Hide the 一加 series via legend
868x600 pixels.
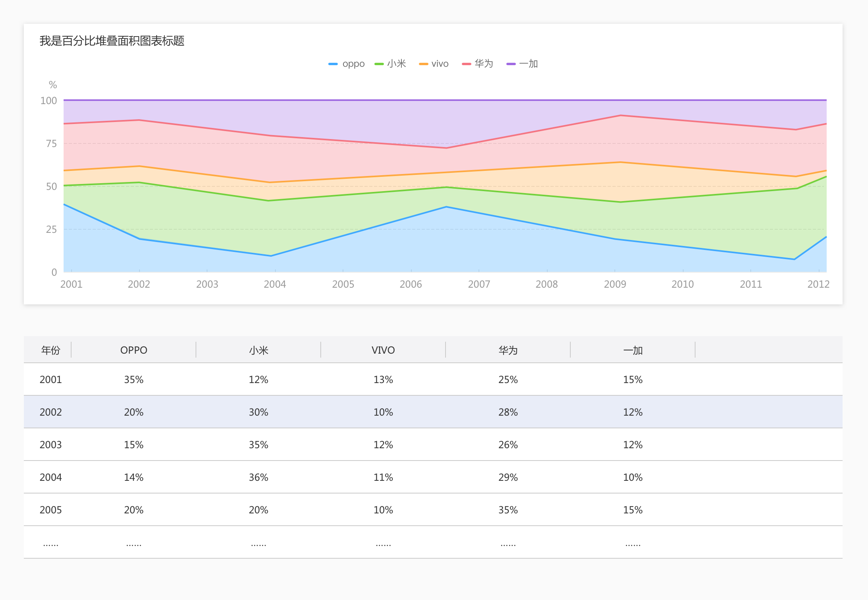[x=528, y=64]
